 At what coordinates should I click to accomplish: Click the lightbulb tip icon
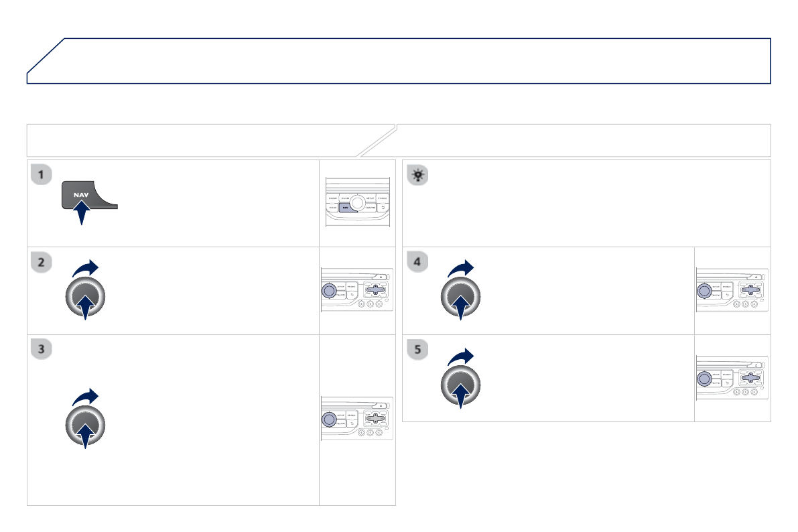[418, 176]
